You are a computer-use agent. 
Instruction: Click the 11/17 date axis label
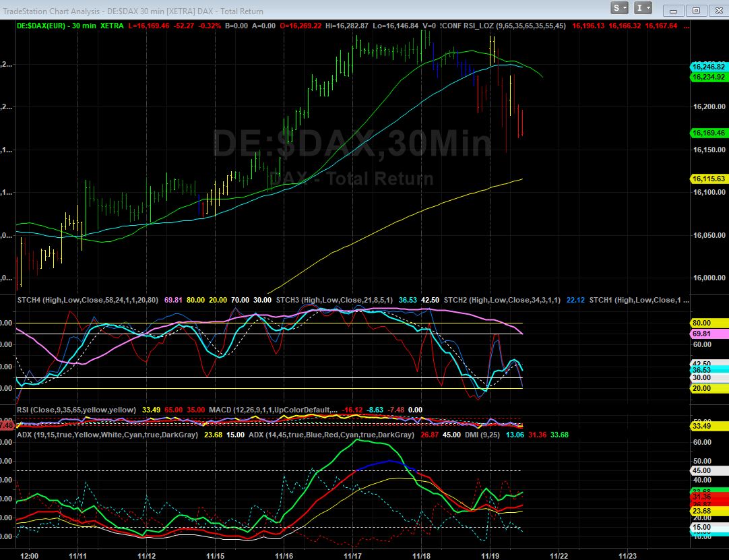(353, 556)
